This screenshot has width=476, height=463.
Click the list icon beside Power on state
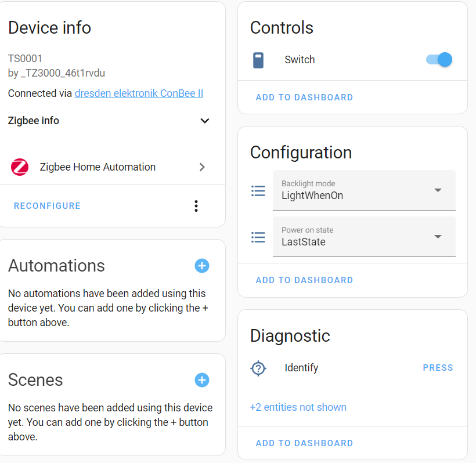[258, 237]
